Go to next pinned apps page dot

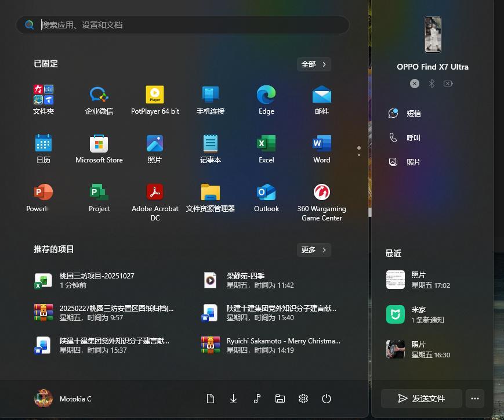pyautogui.click(x=359, y=155)
